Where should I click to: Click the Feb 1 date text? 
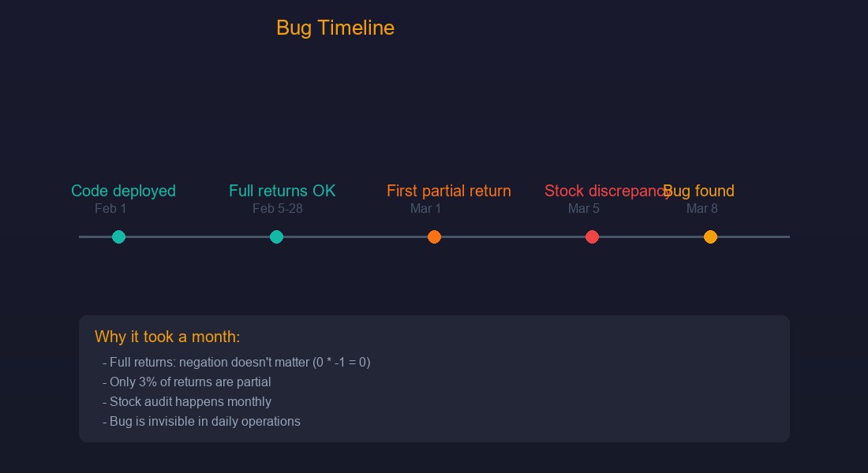(110, 209)
